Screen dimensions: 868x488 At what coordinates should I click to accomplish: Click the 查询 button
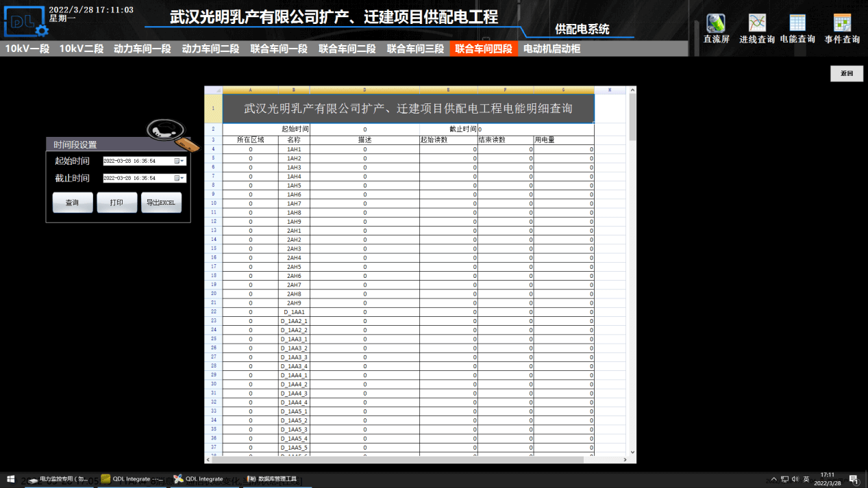[x=73, y=203]
